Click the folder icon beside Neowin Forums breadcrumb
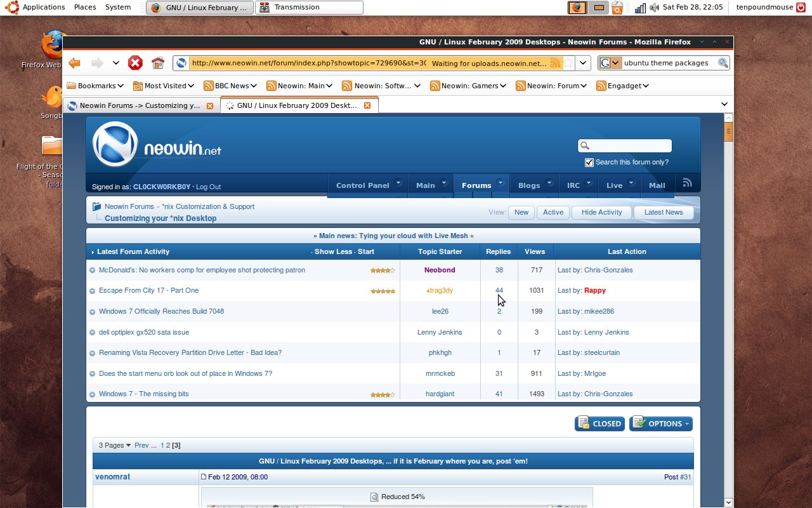This screenshot has width=812, height=508. pos(96,206)
